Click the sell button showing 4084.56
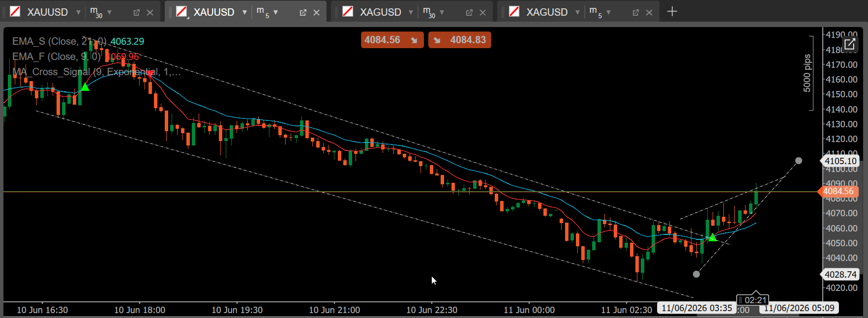Image resolution: width=868 pixels, height=318 pixels. [392, 40]
